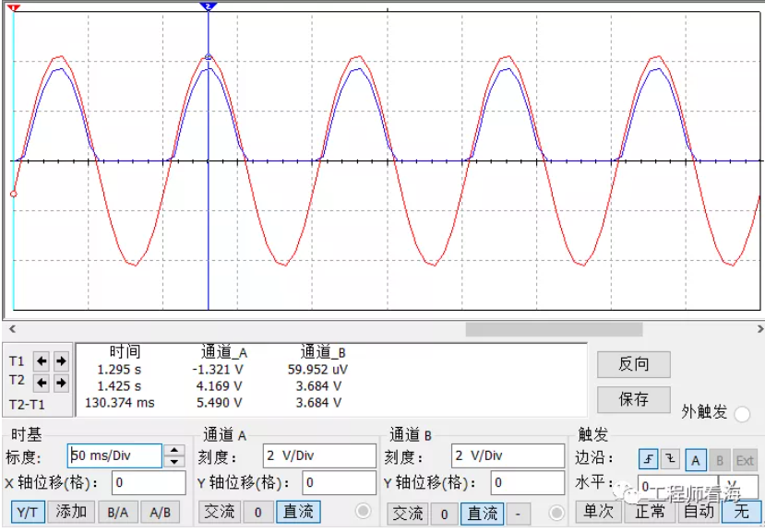Viewport: 765px width, 532px height.
Task: Click Channel A 刻度 field showing 2 V/Div
Action: [x=319, y=455]
